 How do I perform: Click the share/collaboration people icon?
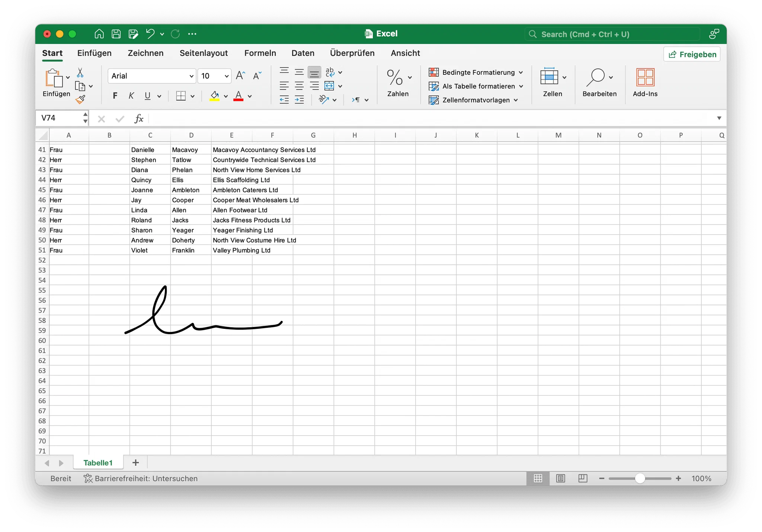(x=714, y=34)
